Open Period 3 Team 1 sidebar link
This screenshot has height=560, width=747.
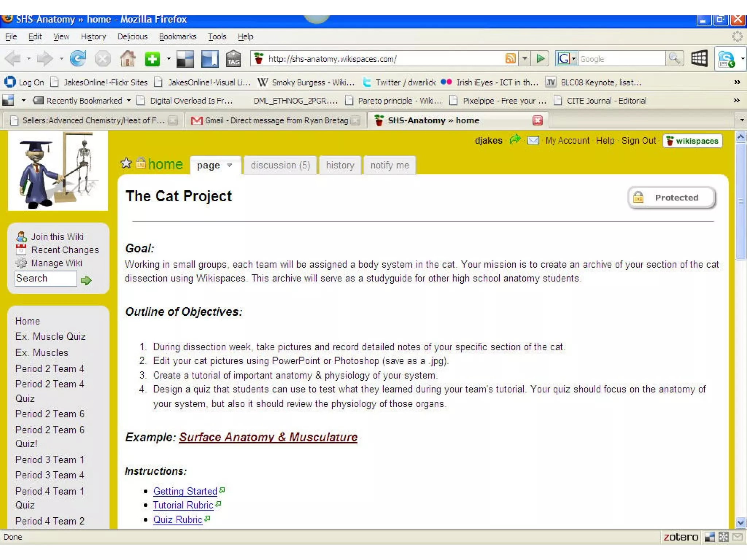pyautogui.click(x=50, y=460)
